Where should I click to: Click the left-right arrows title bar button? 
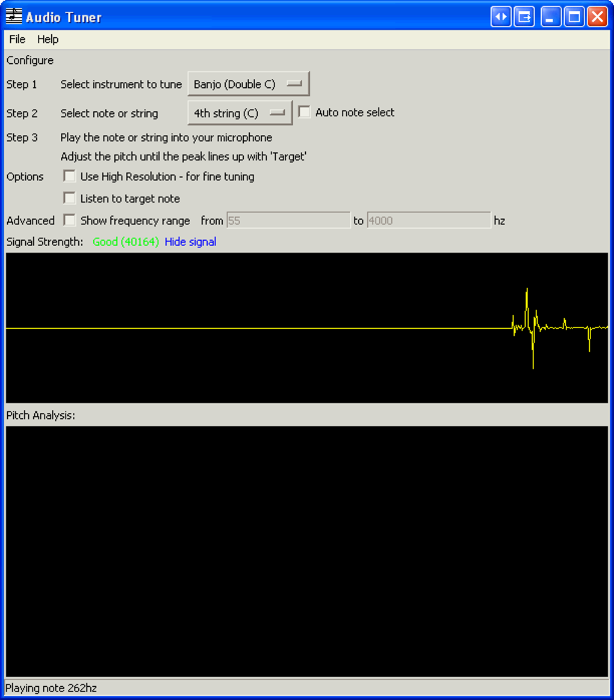pyautogui.click(x=501, y=17)
